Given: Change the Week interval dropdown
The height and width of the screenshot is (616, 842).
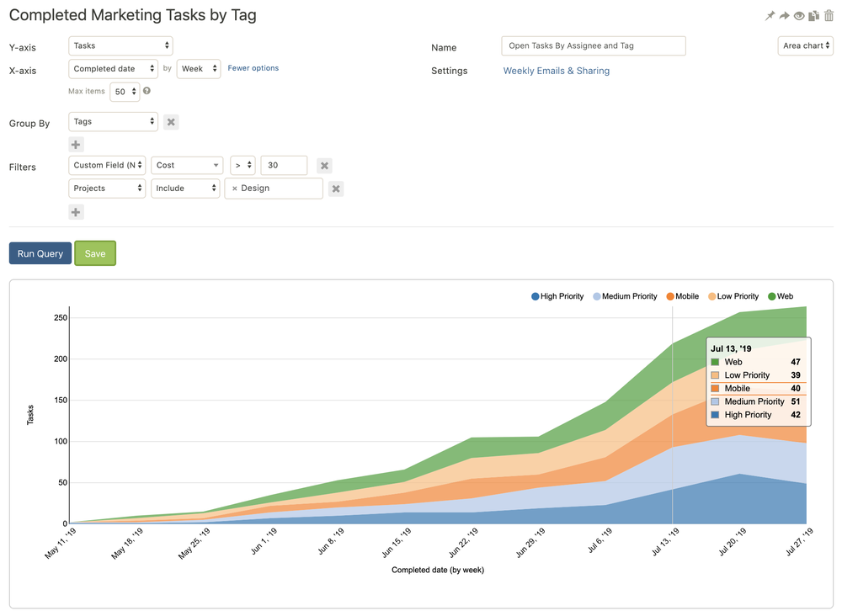Looking at the screenshot, I should (198, 69).
